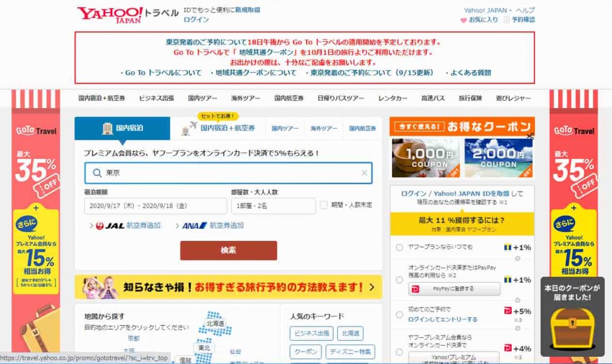Open 国内宿泊+航空券 in the top navigation

pos(102,98)
